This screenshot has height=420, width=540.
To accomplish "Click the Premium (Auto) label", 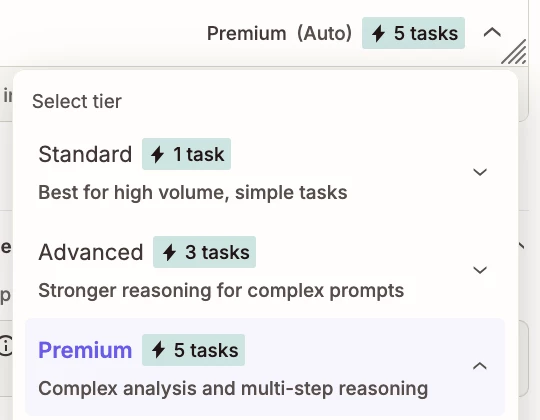I will (279, 33).
